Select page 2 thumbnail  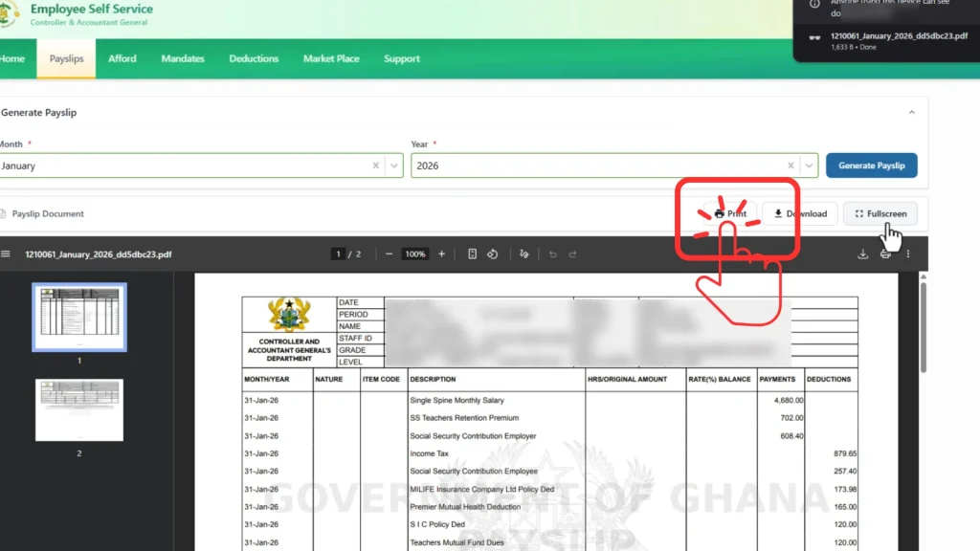79,409
